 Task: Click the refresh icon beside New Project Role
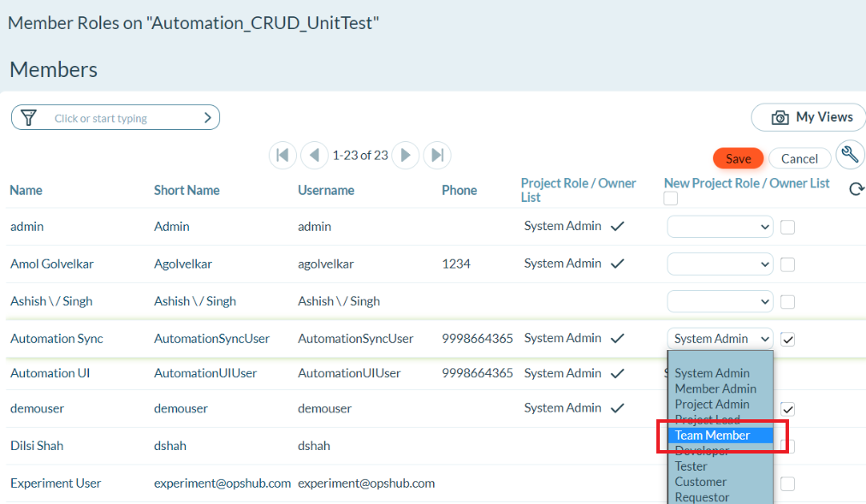[855, 189]
